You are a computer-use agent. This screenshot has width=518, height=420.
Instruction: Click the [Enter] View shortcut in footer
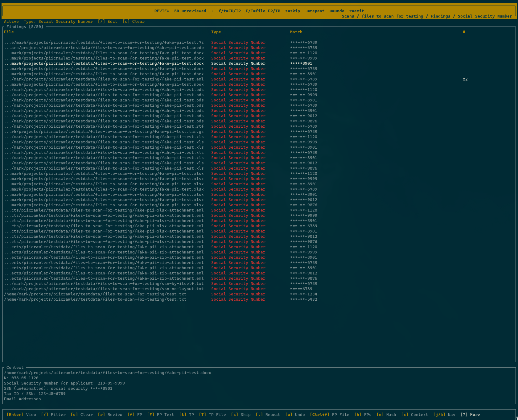[21, 414]
